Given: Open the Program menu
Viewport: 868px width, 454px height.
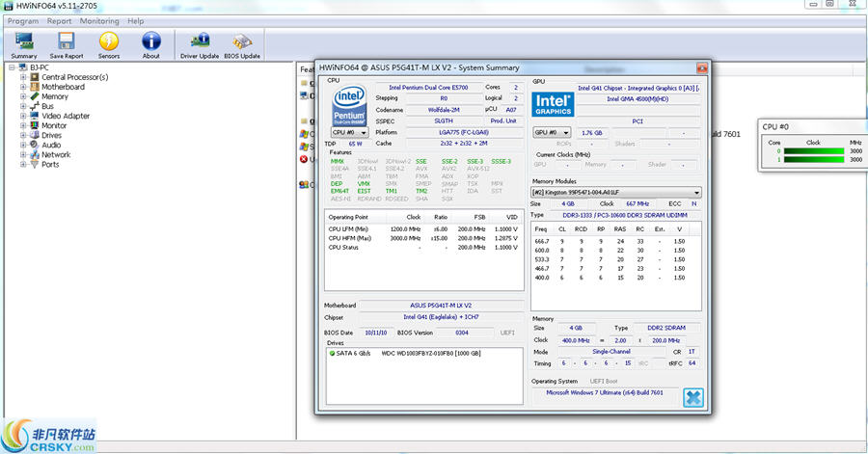Looking at the screenshot, I should tap(23, 21).
